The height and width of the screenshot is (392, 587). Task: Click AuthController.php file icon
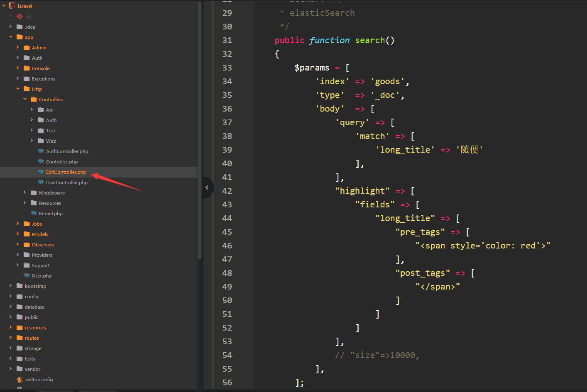[41, 151]
